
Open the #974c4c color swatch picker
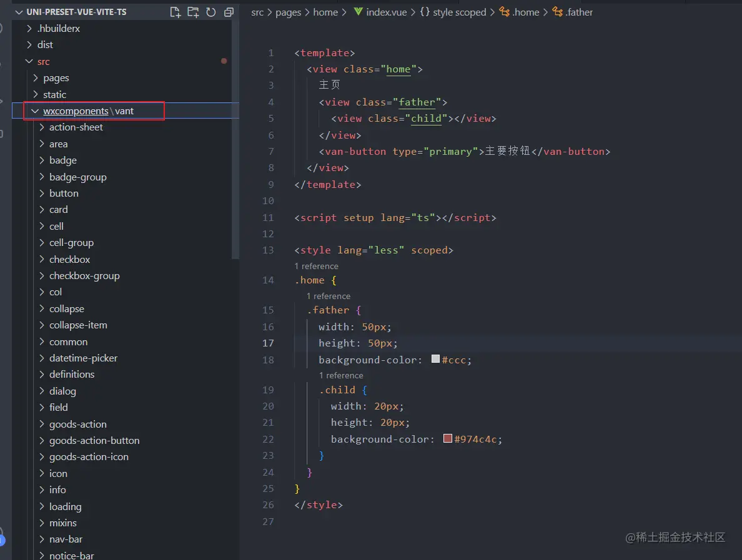(x=448, y=438)
